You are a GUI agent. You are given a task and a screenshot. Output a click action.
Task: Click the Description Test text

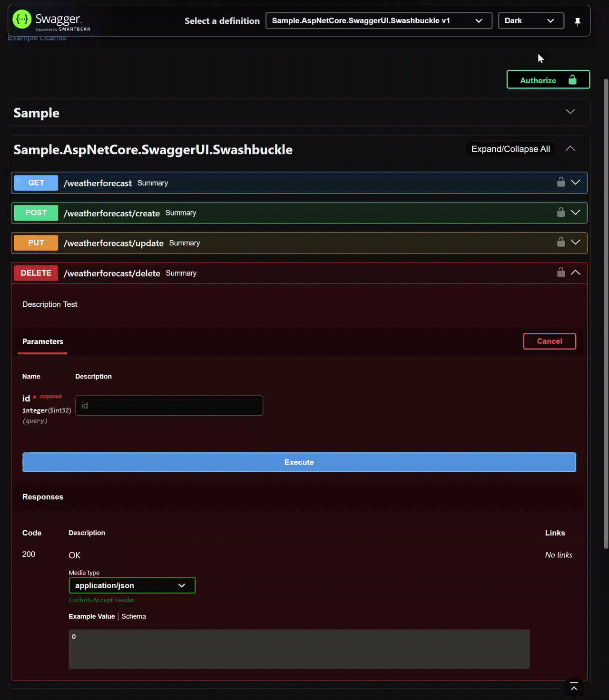pos(50,304)
